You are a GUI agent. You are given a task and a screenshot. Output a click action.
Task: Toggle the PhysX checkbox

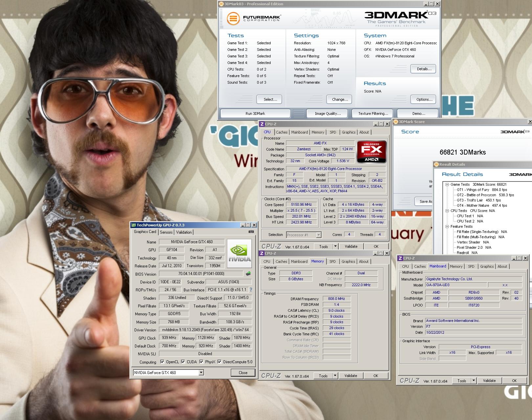coord(201,362)
